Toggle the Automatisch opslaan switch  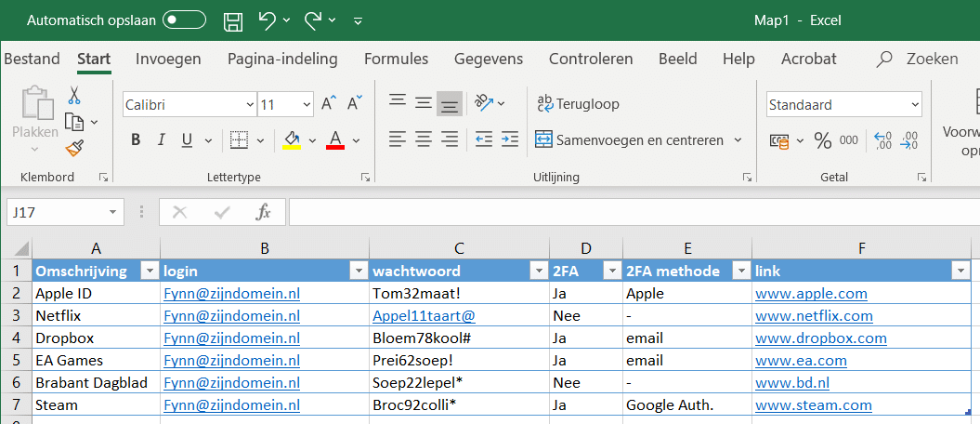click(184, 20)
